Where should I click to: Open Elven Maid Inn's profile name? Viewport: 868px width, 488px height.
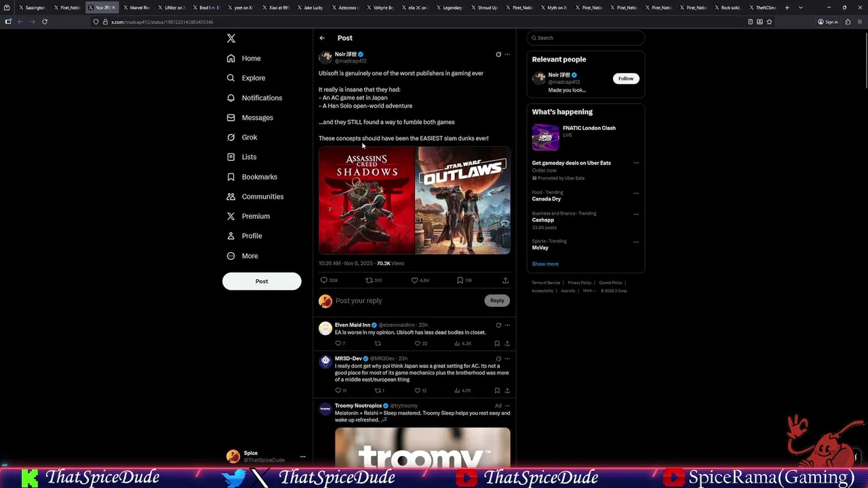352,325
